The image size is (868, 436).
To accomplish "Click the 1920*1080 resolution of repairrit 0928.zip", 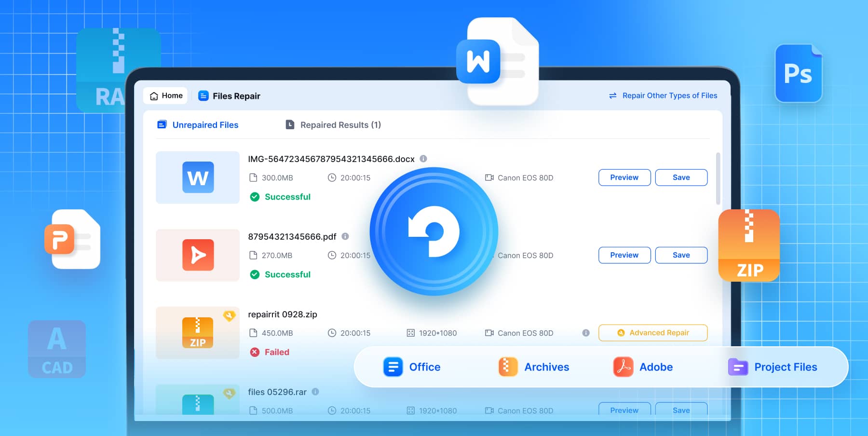I will [432, 333].
